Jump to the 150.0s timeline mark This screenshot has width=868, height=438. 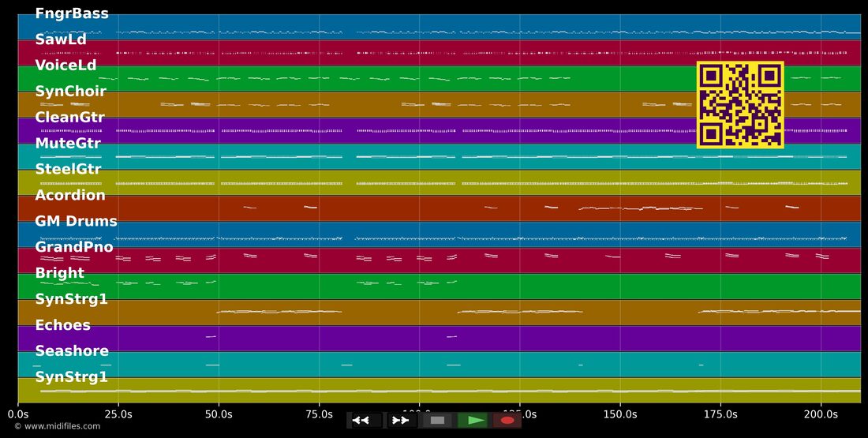(620, 414)
